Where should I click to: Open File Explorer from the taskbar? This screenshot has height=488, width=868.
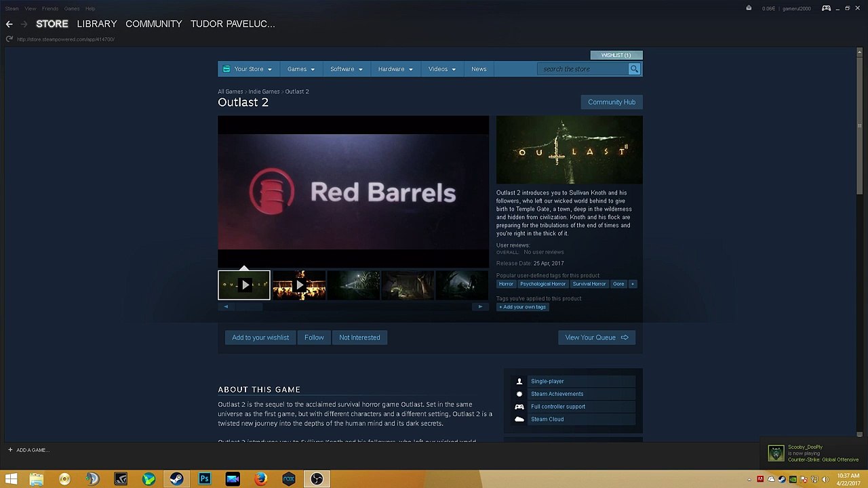click(37, 479)
